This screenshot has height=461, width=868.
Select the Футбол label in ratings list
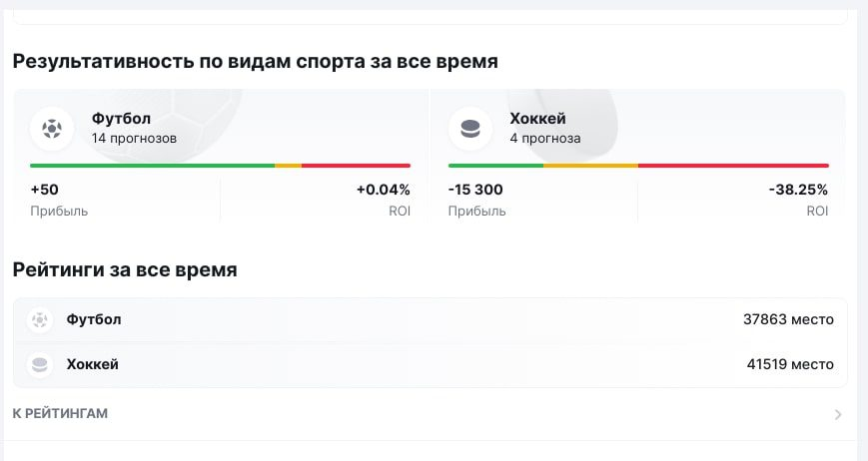point(94,319)
